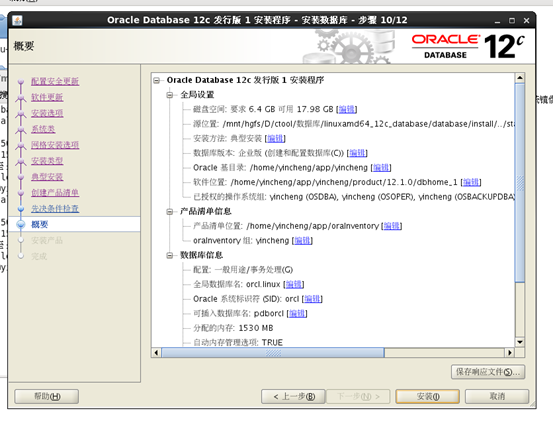Viewport: 553px width, 421px height.
Task: Click the Java window icon in title bar
Action: click(17, 20)
